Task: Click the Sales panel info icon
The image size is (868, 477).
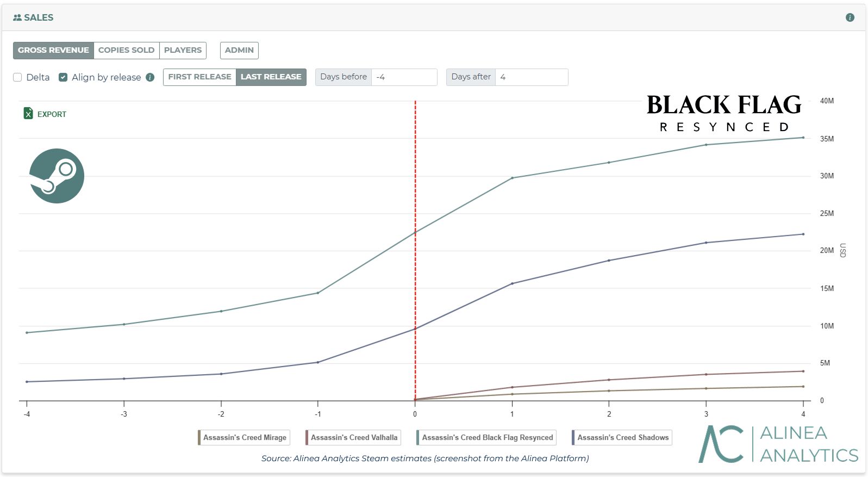Action: (x=850, y=17)
